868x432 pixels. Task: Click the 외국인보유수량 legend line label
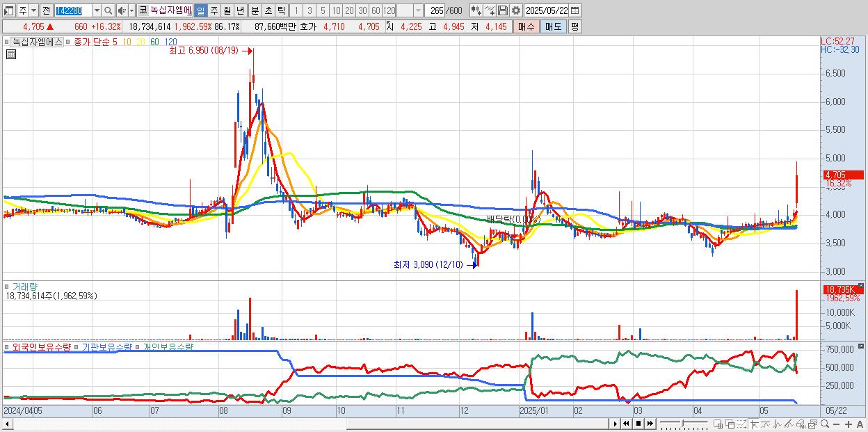tap(42, 346)
